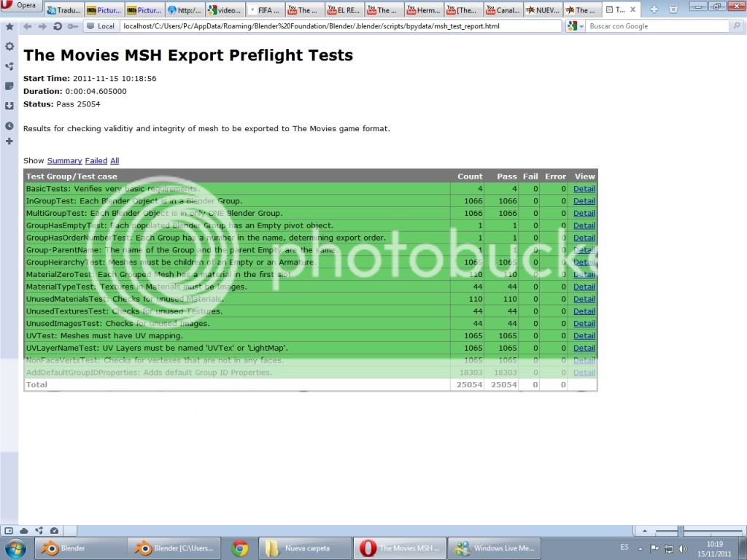The height and width of the screenshot is (560, 747).
Task: Open Detail for MultiGroupTest row
Action: 584,214
